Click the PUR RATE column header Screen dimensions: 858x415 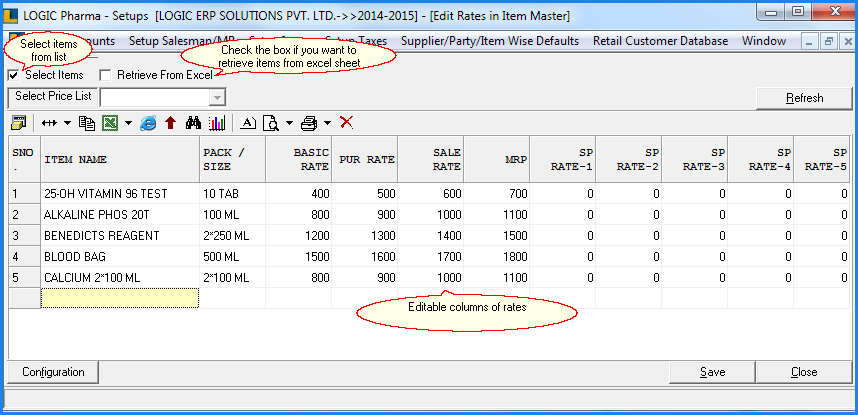pyautogui.click(x=364, y=159)
